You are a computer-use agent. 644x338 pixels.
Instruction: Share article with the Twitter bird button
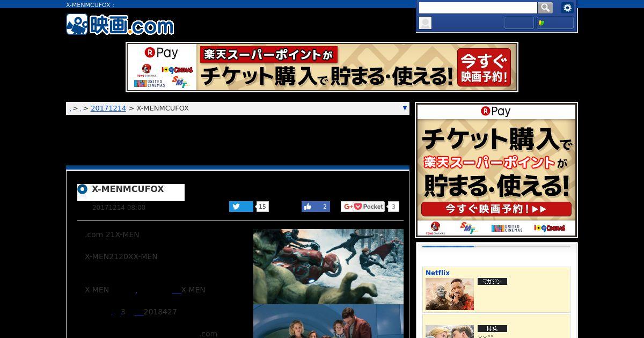[x=241, y=207]
